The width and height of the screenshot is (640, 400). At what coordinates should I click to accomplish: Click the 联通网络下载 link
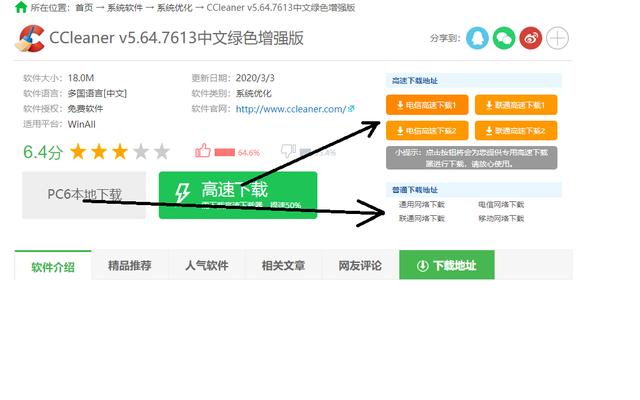[x=422, y=218]
